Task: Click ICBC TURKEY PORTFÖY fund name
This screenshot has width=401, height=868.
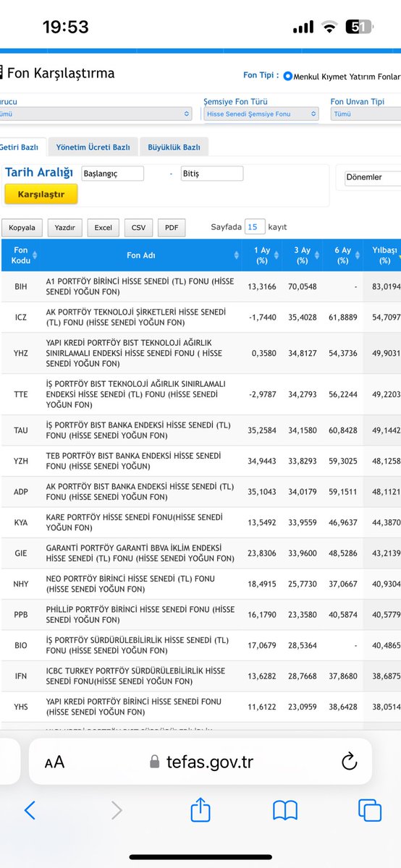Action: [x=136, y=676]
